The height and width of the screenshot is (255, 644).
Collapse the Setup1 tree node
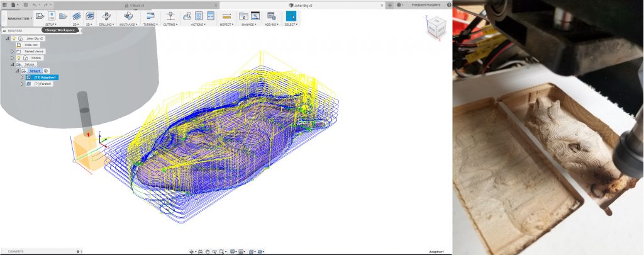coord(17,71)
